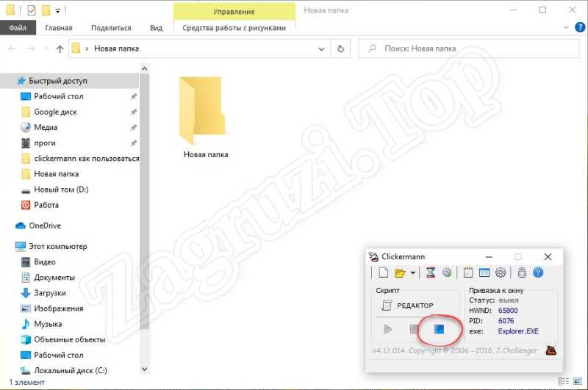Image resolution: width=588 pixels, height=390 pixels.
Task: Open the quick access toolbar customize dropdown
Action: point(58,11)
